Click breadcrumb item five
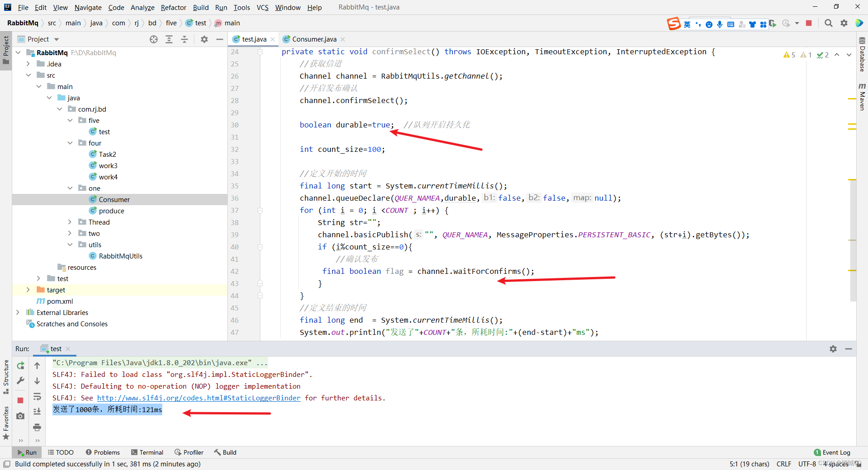 (171, 23)
